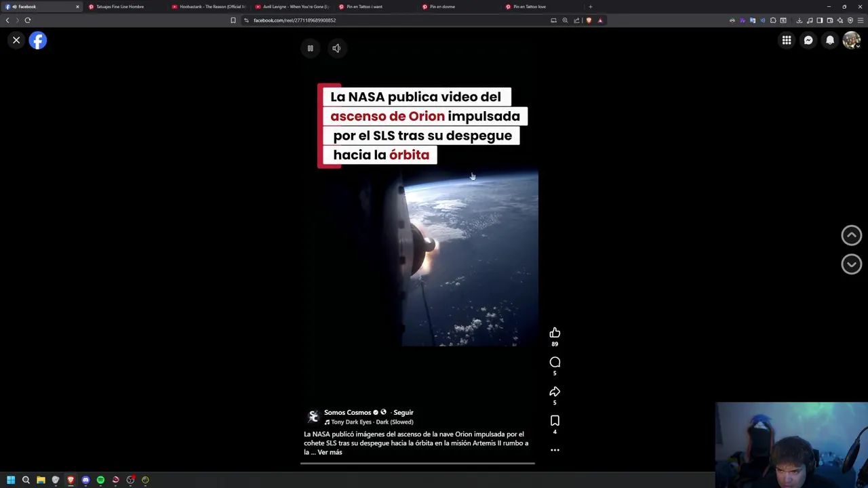Open Windows Start menu
Image resolution: width=868 pixels, height=488 pixels.
tap(11, 480)
